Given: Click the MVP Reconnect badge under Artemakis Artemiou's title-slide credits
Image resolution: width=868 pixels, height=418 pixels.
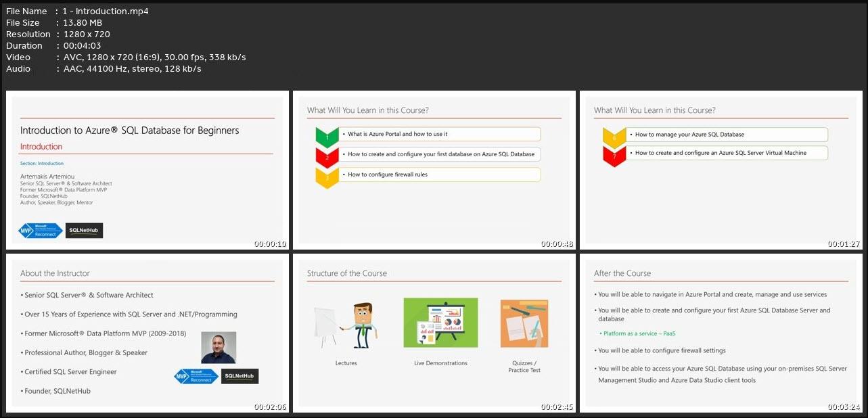Looking at the screenshot, I should click(x=41, y=231).
